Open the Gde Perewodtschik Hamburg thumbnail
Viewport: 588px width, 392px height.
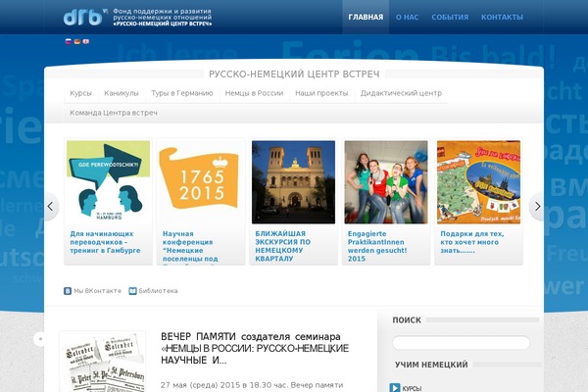tap(108, 182)
